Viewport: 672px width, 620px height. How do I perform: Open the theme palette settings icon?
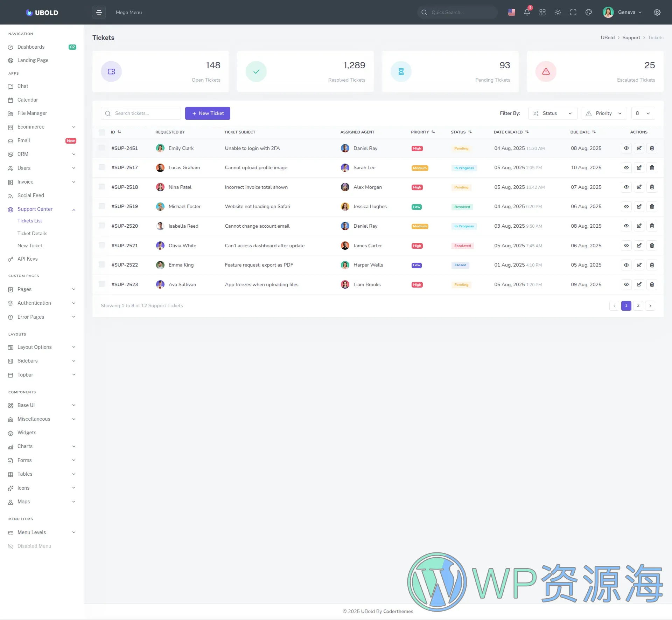pos(588,12)
